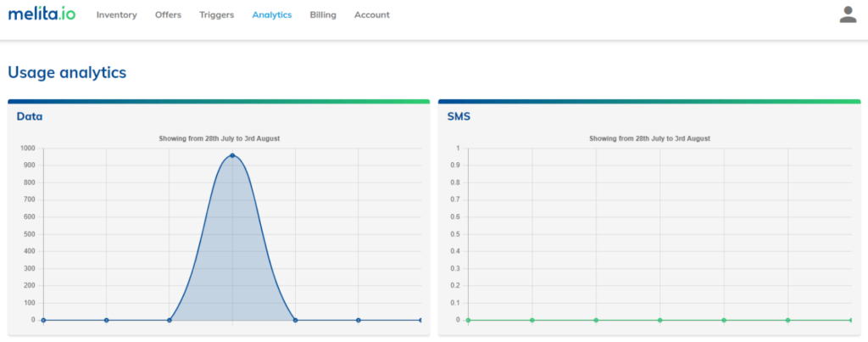Click the melita.io logo

point(42,14)
